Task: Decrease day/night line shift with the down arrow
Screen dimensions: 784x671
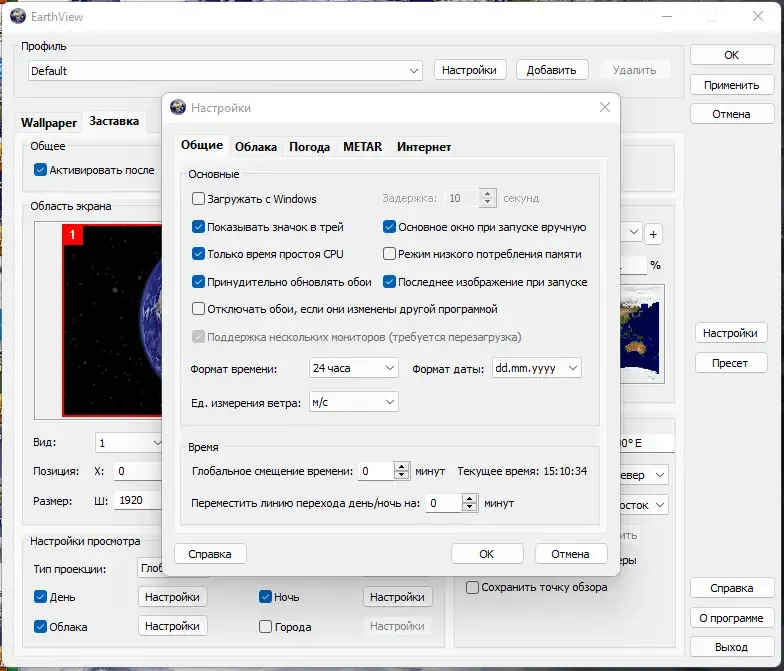Action: coord(469,507)
